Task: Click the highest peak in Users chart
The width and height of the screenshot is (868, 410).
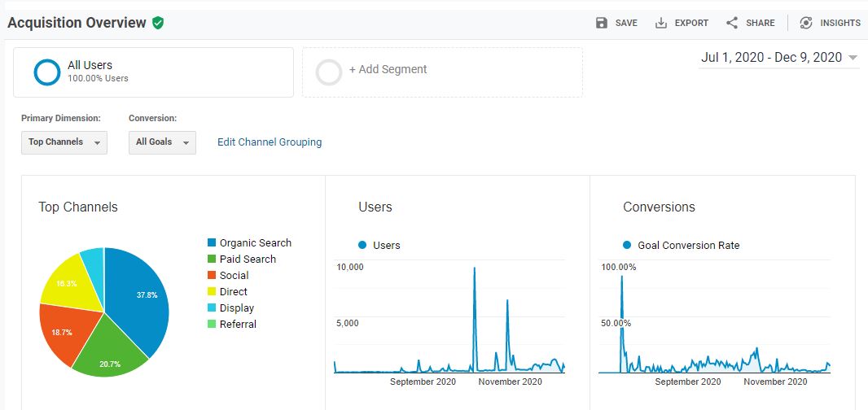Action: pyautogui.click(x=474, y=269)
